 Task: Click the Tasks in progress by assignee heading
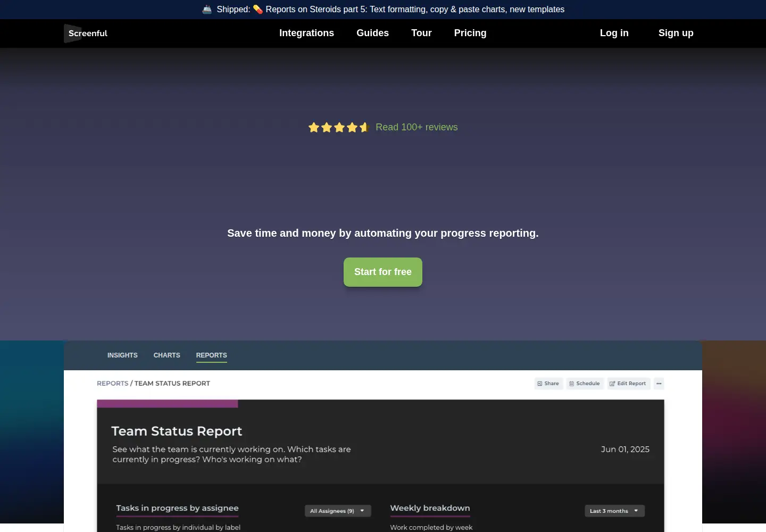click(x=177, y=508)
